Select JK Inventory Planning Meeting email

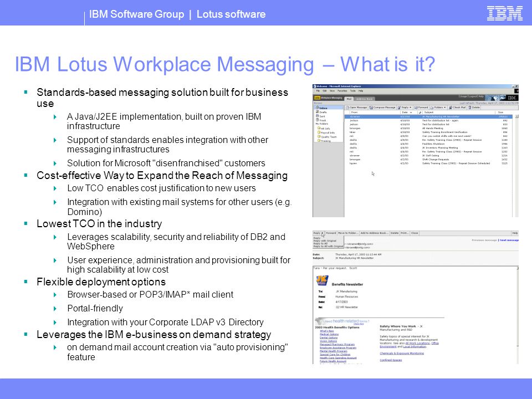tap(429, 147)
